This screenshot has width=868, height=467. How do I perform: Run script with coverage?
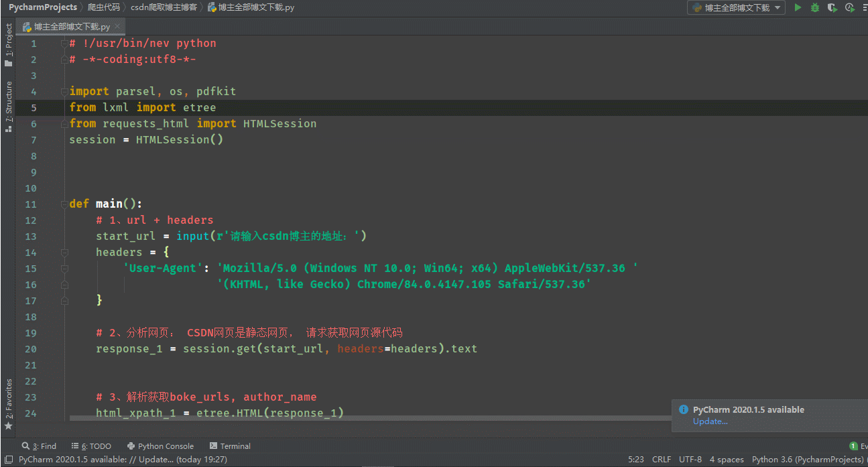pos(832,7)
